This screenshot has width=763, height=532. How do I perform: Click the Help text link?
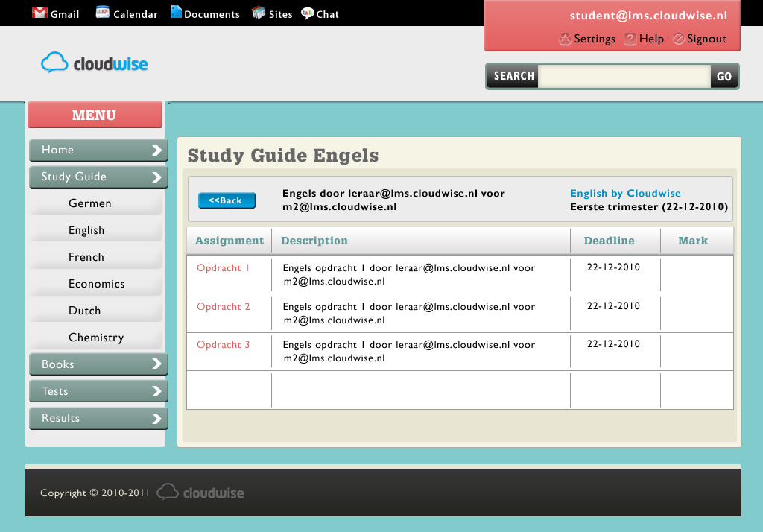point(651,39)
